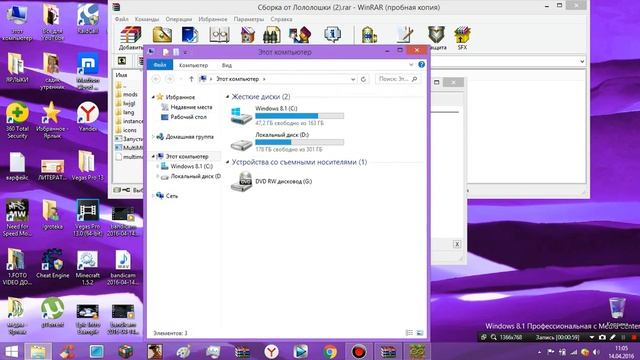Screen dimensions: 640x360
Task: Click Explorer Back navigation arrow
Action: [156, 79]
